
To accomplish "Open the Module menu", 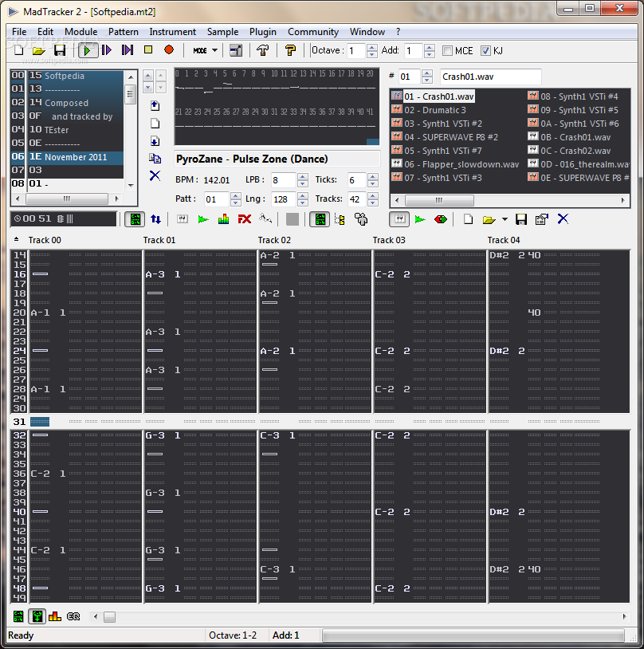I will click(x=80, y=32).
